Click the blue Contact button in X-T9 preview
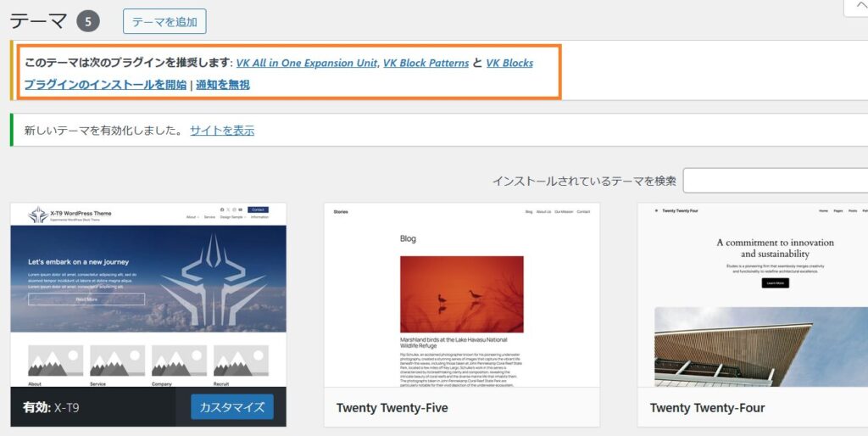 (x=258, y=210)
